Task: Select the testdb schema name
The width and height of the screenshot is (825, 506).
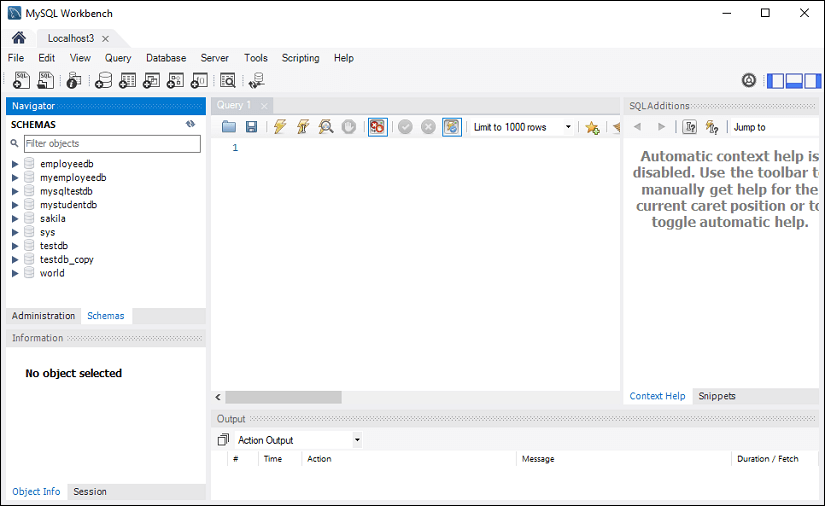Action: coord(54,246)
